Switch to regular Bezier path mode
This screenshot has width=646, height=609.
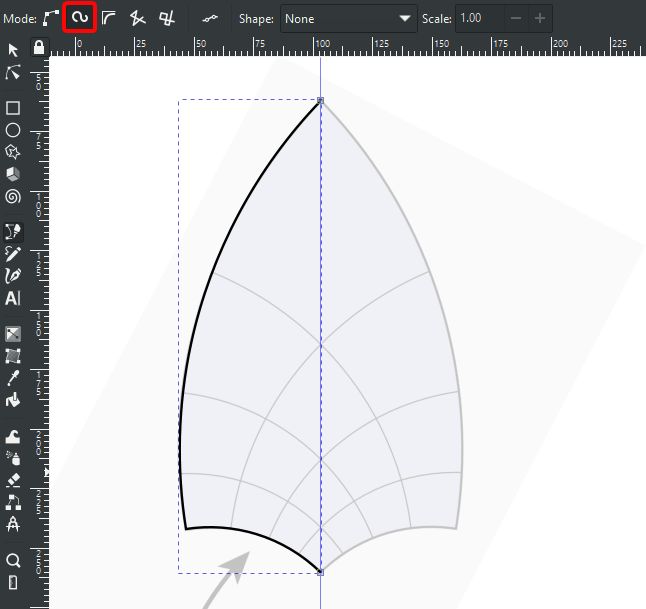(51, 18)
